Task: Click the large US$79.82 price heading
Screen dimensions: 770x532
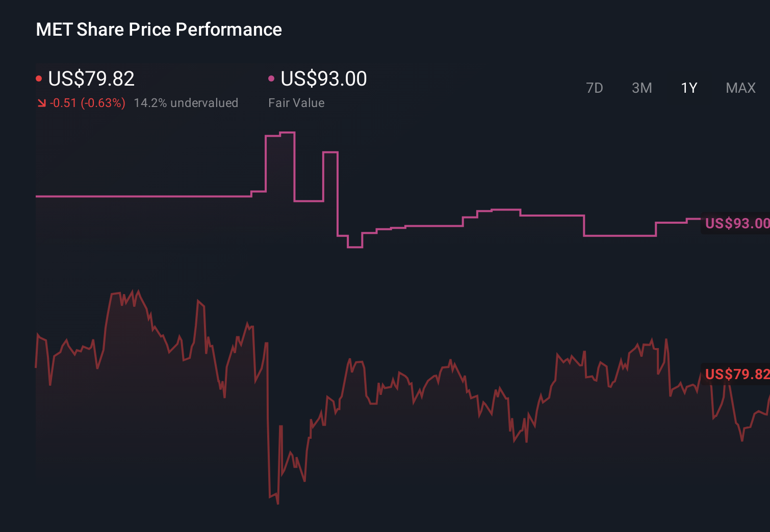Action: coord(91,78)
